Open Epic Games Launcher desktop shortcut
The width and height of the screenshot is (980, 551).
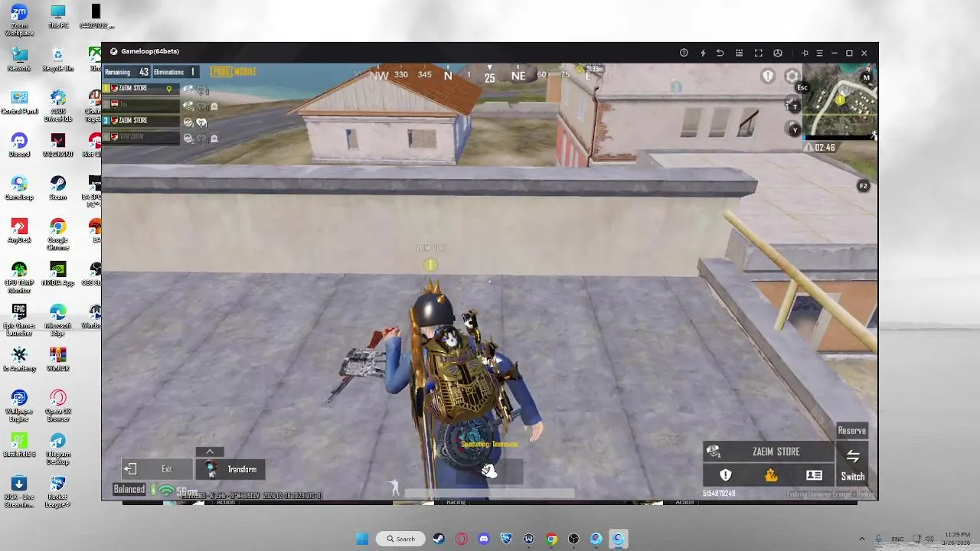pyautogui.click(x=19, y=320)
